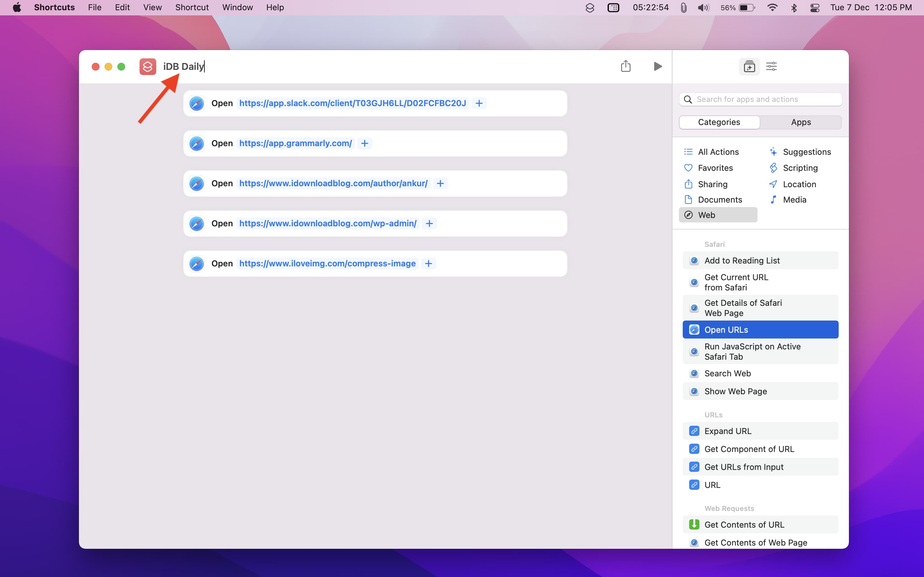The width and height of the screenshot is (924, 577).
Task: Open the Shortcut menu in the menu bar
Action: (x=192, y=8)
